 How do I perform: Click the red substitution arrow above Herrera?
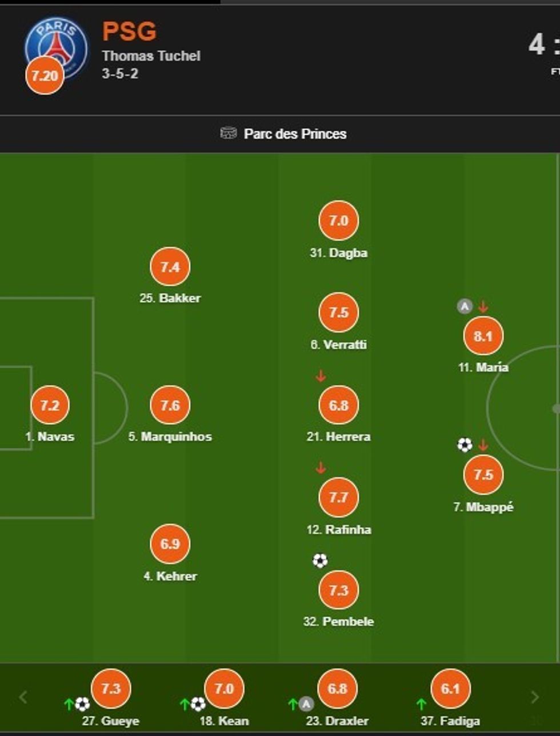pyautogui.click(x=321, y=376)
